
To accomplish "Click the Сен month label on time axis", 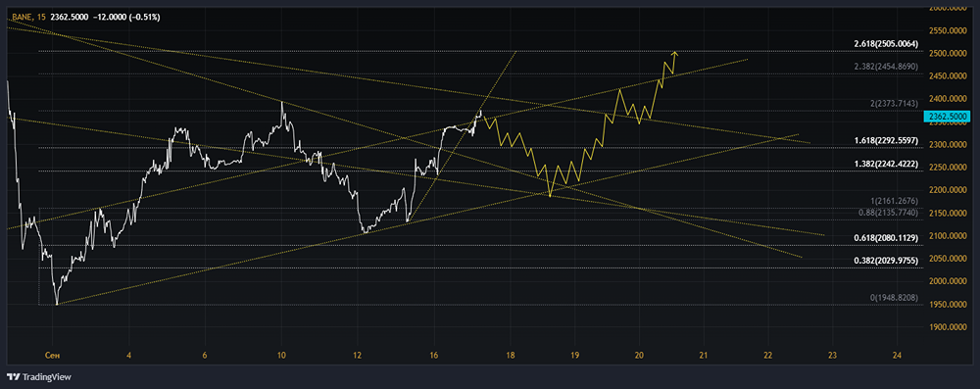I will [x=53, y=356].
